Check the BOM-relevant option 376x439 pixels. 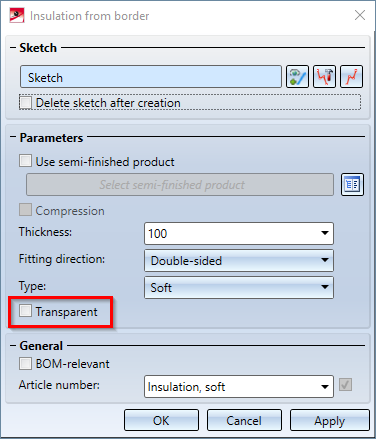pyautogui.click(x=26, y=364)
